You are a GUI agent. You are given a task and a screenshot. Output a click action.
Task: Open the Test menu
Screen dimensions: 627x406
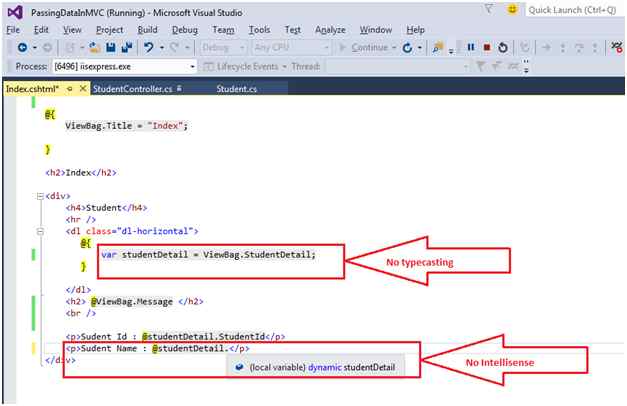[293, 30]
